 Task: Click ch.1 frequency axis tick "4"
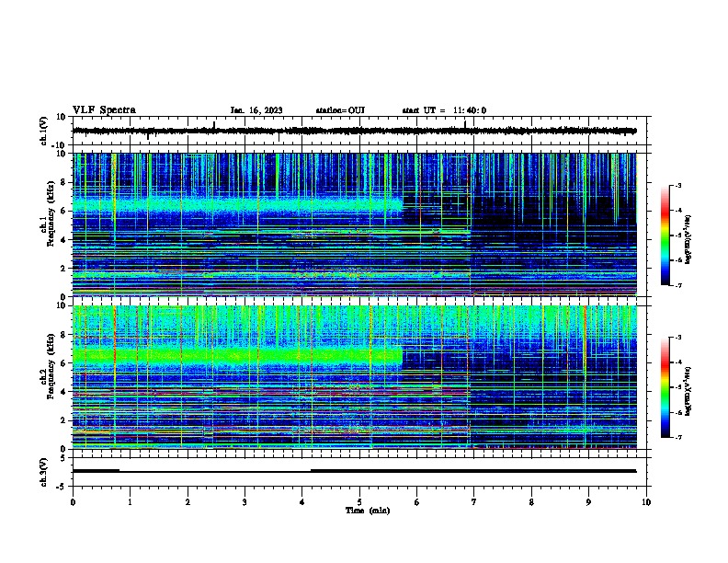[x=63, y=240]
